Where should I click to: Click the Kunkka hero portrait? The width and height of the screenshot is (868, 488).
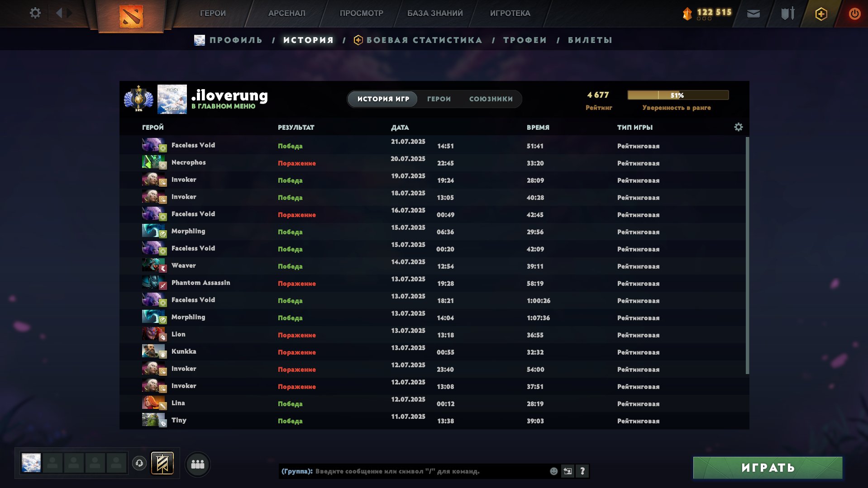(154, 351)
